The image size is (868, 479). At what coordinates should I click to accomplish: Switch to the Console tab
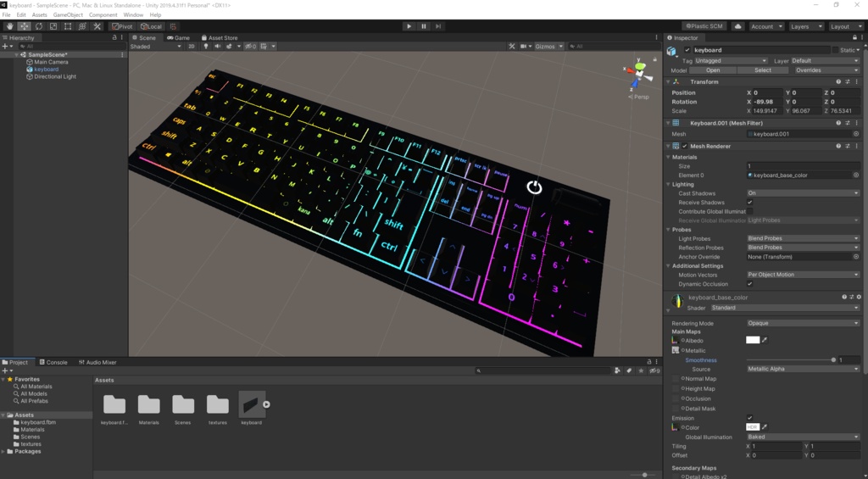(x=53, y=362)
